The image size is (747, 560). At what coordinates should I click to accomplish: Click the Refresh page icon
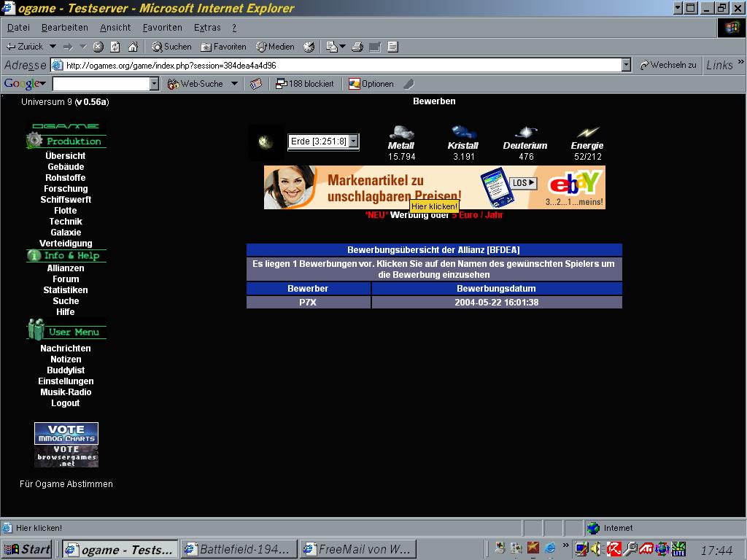tap(115, 47)
